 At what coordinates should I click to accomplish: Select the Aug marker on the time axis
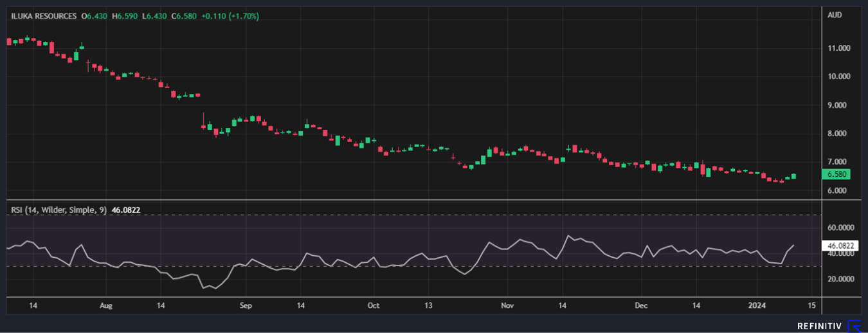[x=106, y=305]
